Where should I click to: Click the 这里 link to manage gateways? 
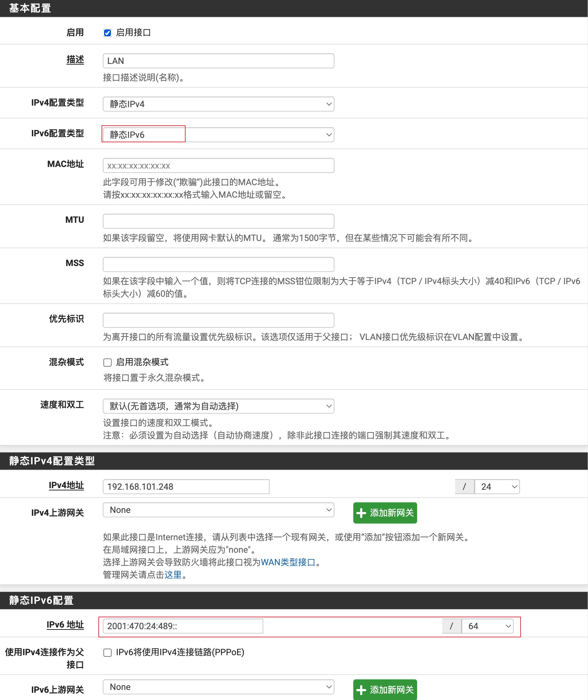(173, 575)
